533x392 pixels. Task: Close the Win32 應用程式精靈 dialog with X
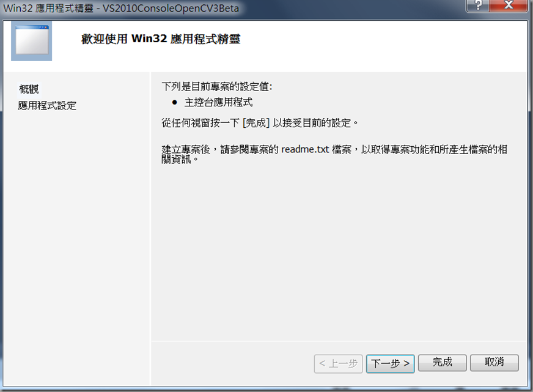click(508, 6)
